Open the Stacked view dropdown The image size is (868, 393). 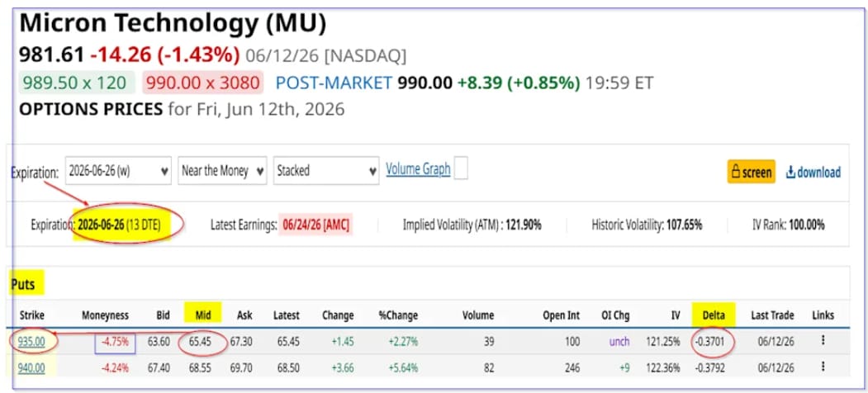(x=326, y=171)
